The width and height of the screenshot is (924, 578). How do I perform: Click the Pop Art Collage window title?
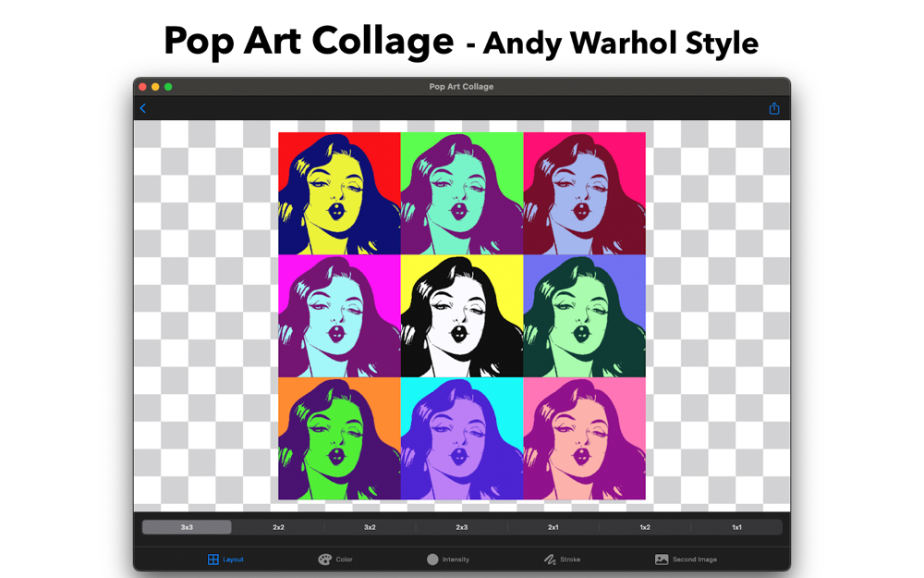coord(461,87)
